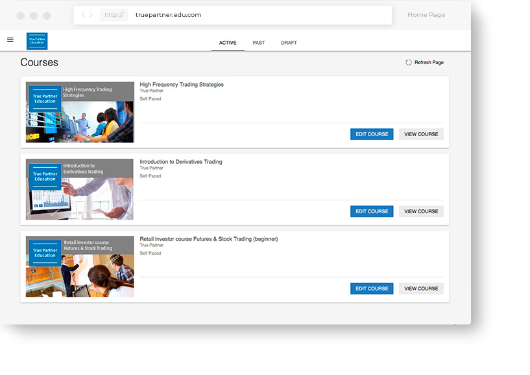This screenshot has height=375, width=530.
Task: View the Retail investor Futures & Stock course
Action: 421,288
